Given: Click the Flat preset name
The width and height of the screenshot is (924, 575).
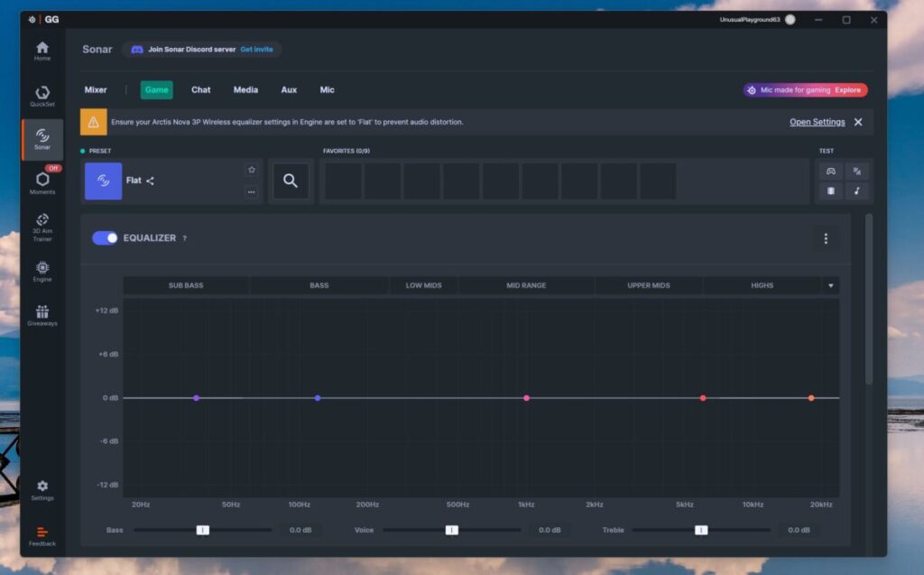Looking at the screenshot, I should [134, 181].
